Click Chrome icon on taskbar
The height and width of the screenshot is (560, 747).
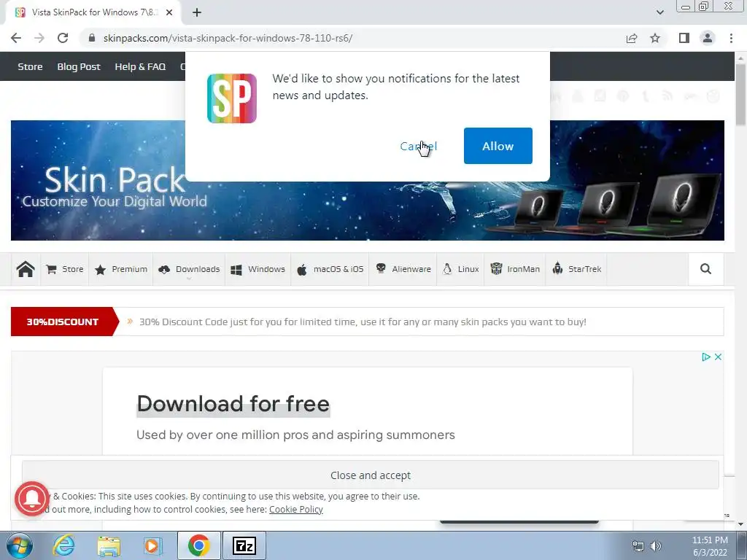[x=198, y=545]
